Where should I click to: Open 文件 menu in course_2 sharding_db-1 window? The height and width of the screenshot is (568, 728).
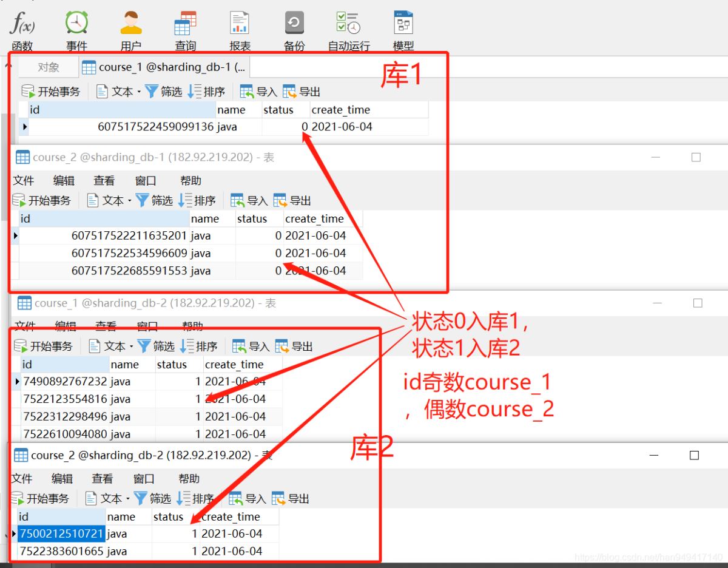pos(24,181)
